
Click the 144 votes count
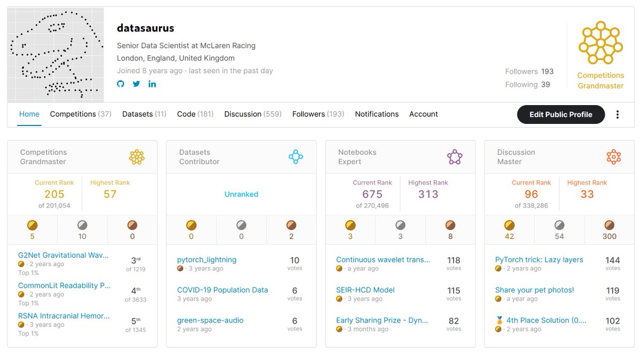click(613, 263)
